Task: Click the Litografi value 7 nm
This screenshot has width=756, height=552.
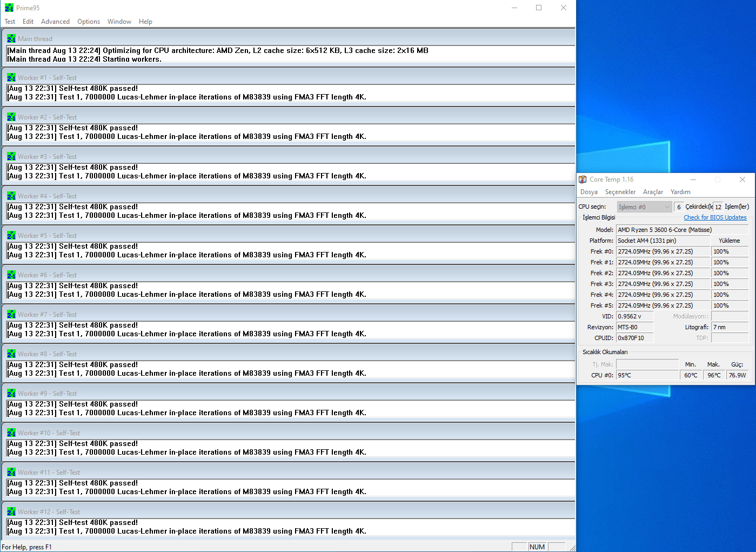Action: (x=730, y=327)
